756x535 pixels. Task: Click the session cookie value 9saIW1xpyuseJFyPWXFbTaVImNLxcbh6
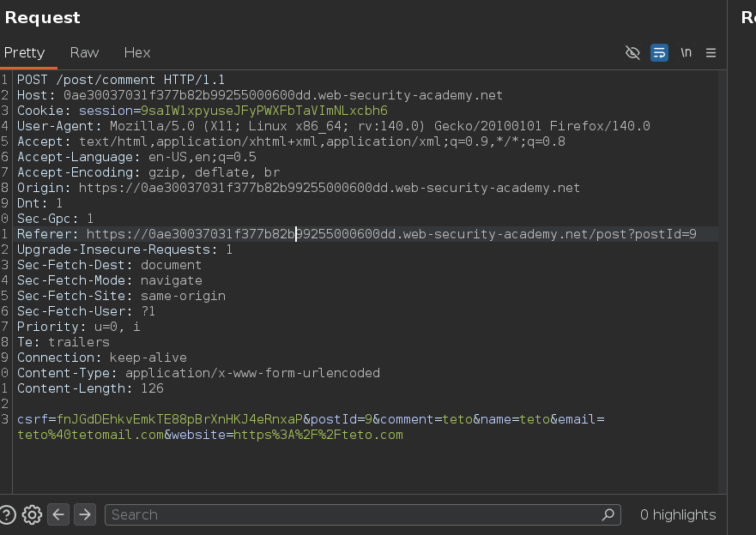pyautogui.click(x=264, y=111)
